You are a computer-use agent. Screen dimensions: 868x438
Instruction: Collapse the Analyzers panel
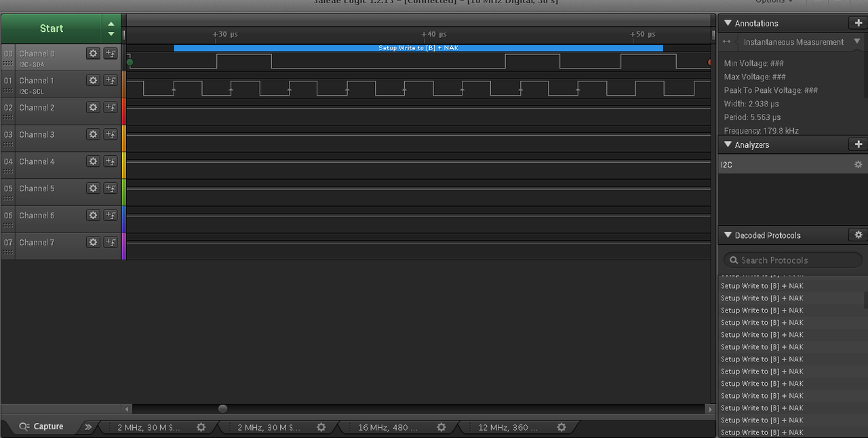(x=728, y=144)
